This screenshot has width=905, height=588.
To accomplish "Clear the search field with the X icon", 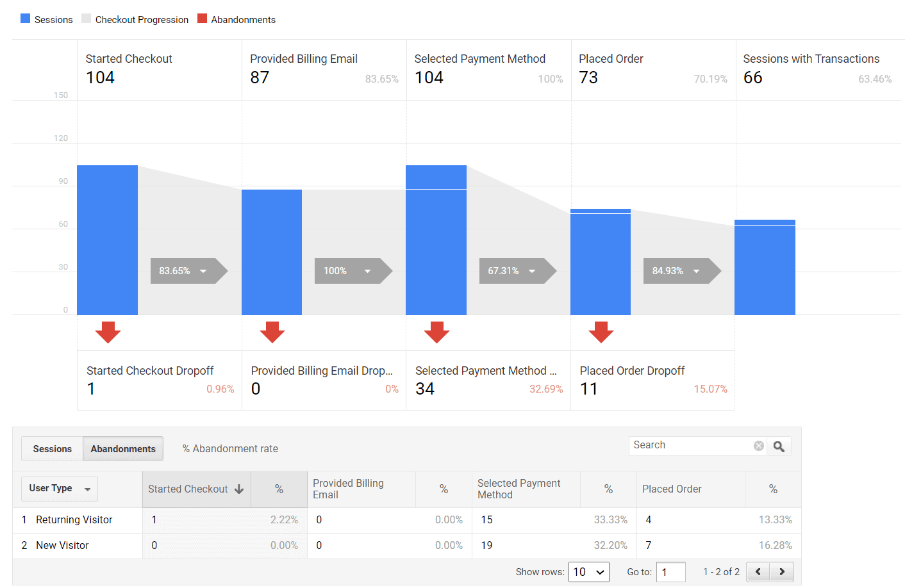I will point(759,446).
